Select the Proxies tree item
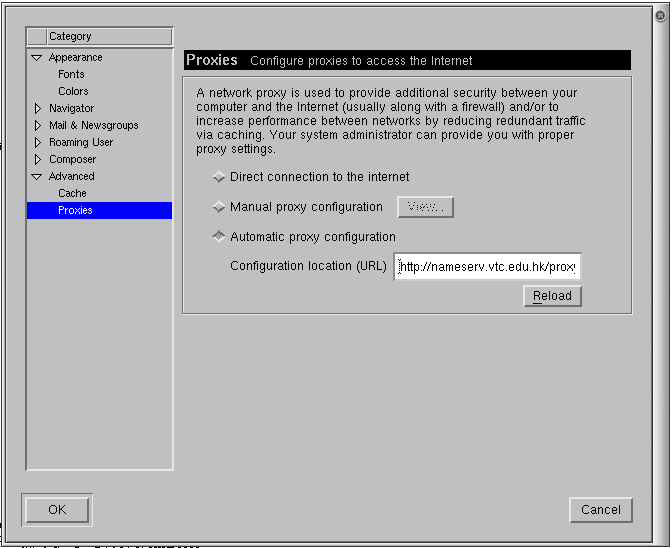 pos(75,210)
